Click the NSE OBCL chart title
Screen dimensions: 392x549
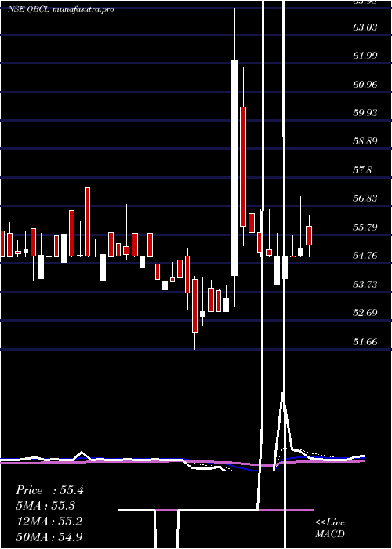tap(61, 9)
